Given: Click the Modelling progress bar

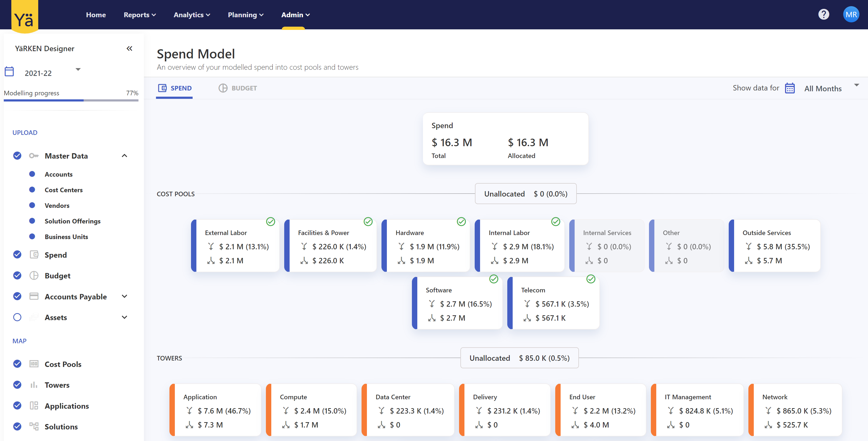Looking at the screenshot, I should pyautogui.click(x=71, y=100).
